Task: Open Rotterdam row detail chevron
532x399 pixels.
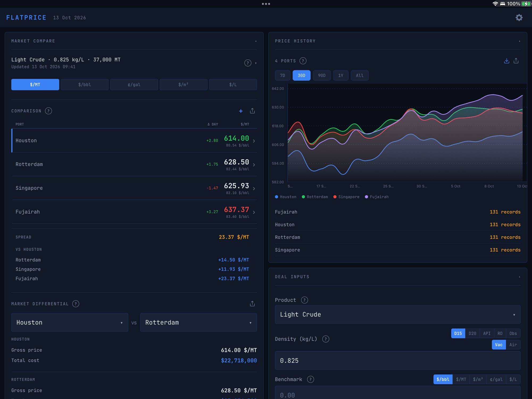Action: 254,165
